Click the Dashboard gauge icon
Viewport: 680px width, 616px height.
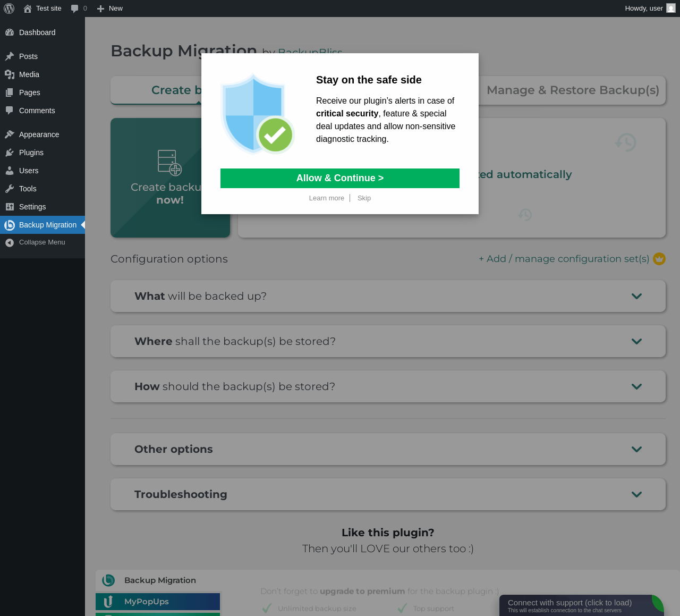pyautogui.click(x=10, y=32)
